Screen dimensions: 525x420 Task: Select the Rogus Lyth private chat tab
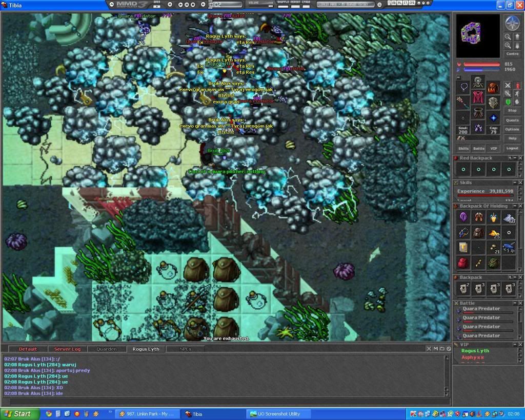point(146,349)
